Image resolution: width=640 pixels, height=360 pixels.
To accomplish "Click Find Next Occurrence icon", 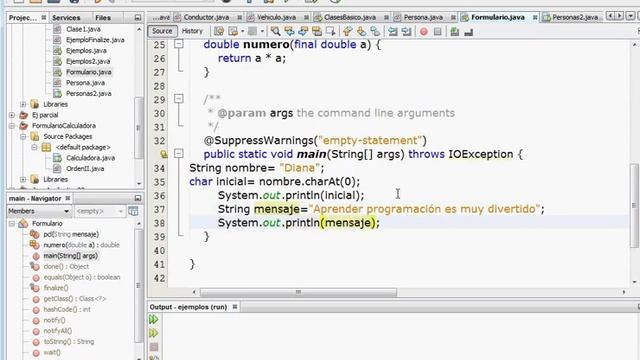I will click(303, 31).
